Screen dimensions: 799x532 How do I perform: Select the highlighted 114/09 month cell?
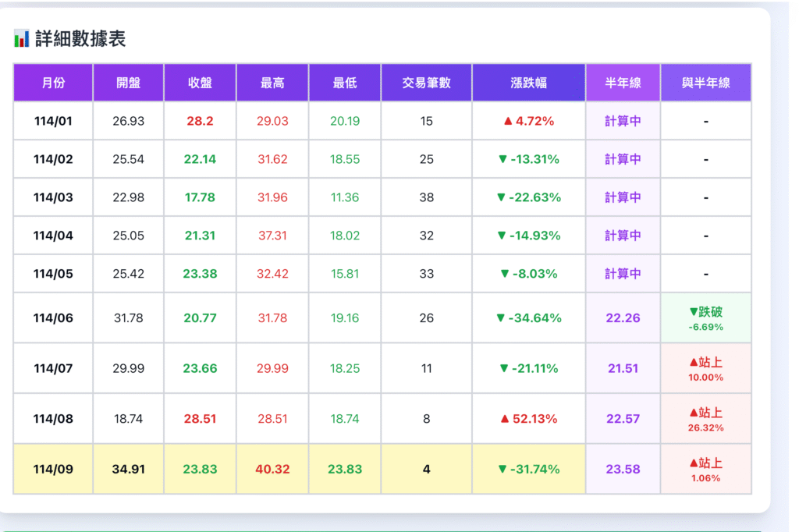[52, 470]
